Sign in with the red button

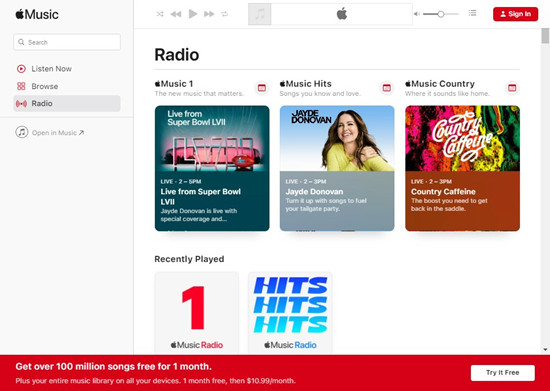tap(515, 14)
